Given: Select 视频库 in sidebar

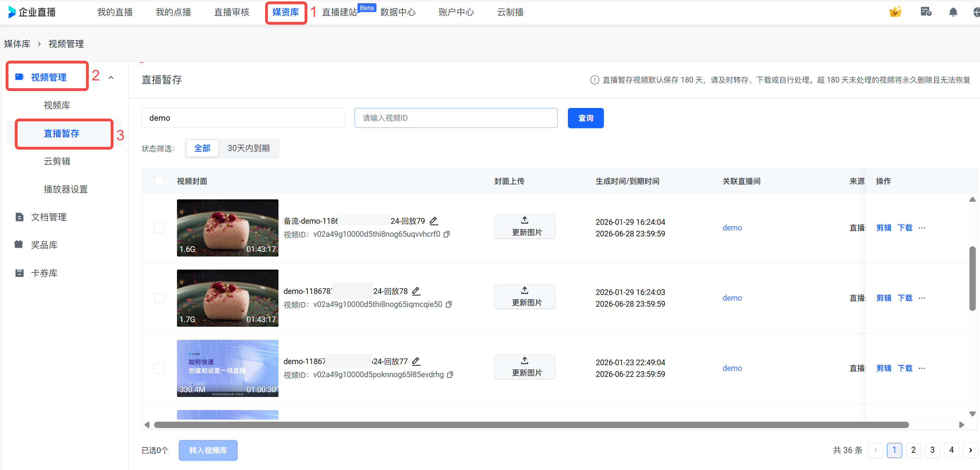Looking at the screenshot, I should tap(57, 105).
